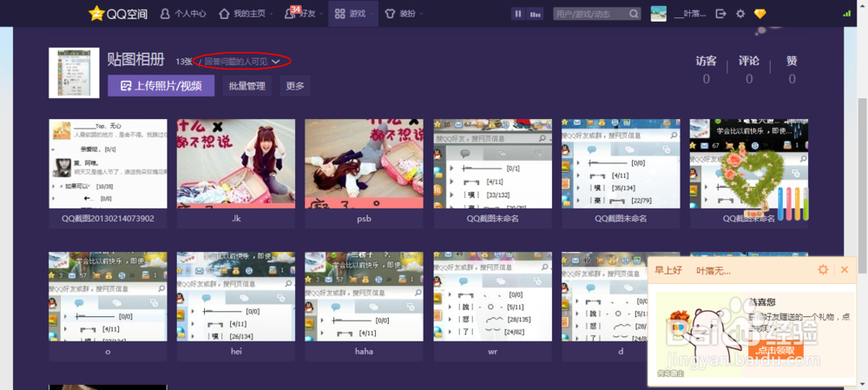Click the scrollbar up arrow
The height and width of the screenshot is (390, 868).
[x=863, y=4]
